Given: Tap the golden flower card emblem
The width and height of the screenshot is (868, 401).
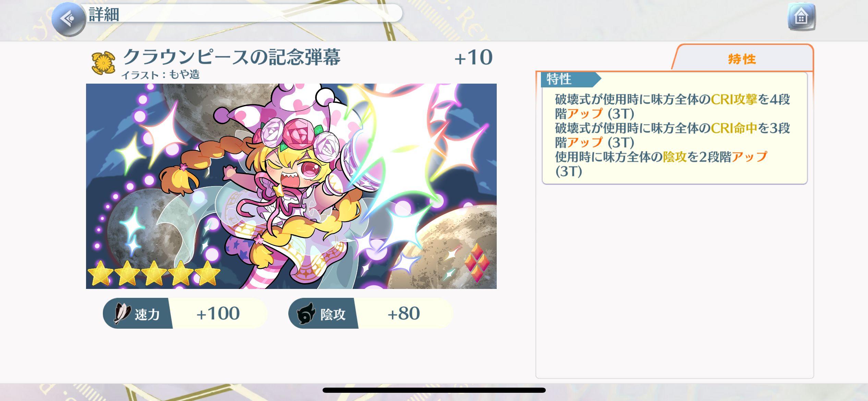Looking at the screenshot, I should (103, 63).
